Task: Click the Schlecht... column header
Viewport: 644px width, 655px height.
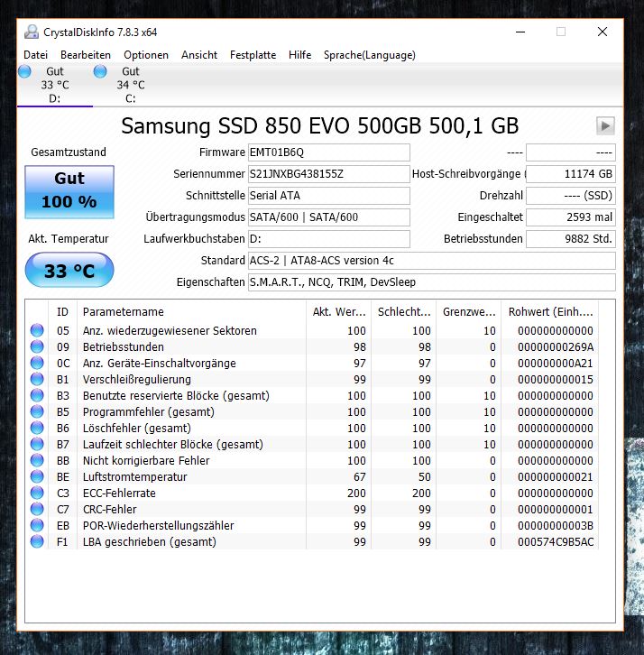Action: point(404,312)
